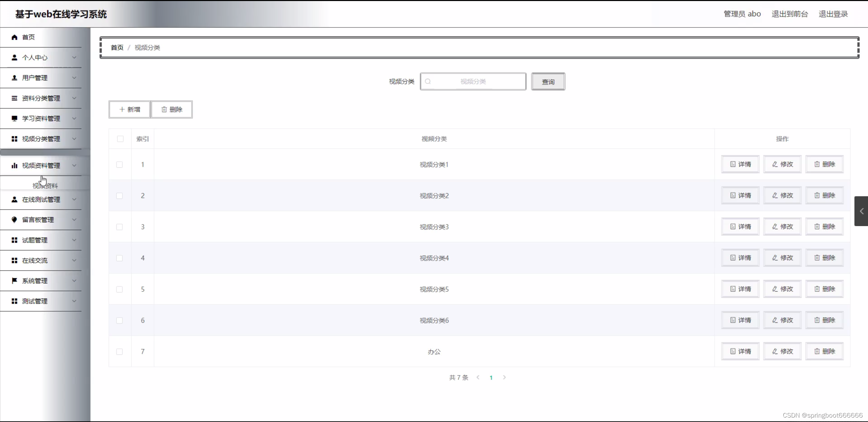Click the bar chart icon for 视频资料管理
868x422 pixels.
coord(14,166)
